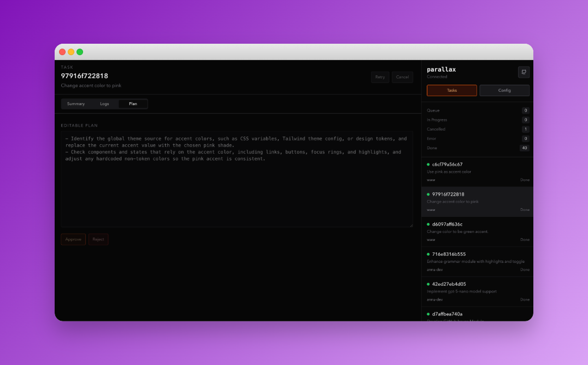Click 'Enhance grammar module with highlights and toggle'
The width and height of the screenshot is (588, 365).
(475, 262)
